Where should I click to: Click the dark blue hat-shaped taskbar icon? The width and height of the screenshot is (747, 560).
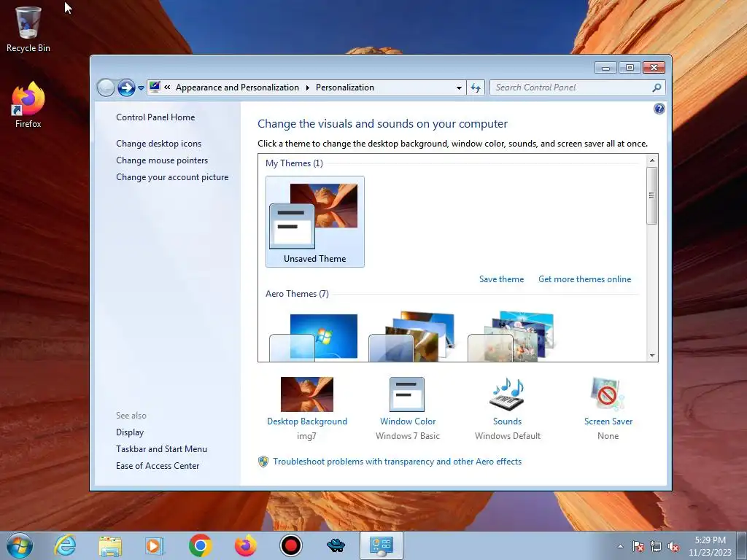pos(336,545)
